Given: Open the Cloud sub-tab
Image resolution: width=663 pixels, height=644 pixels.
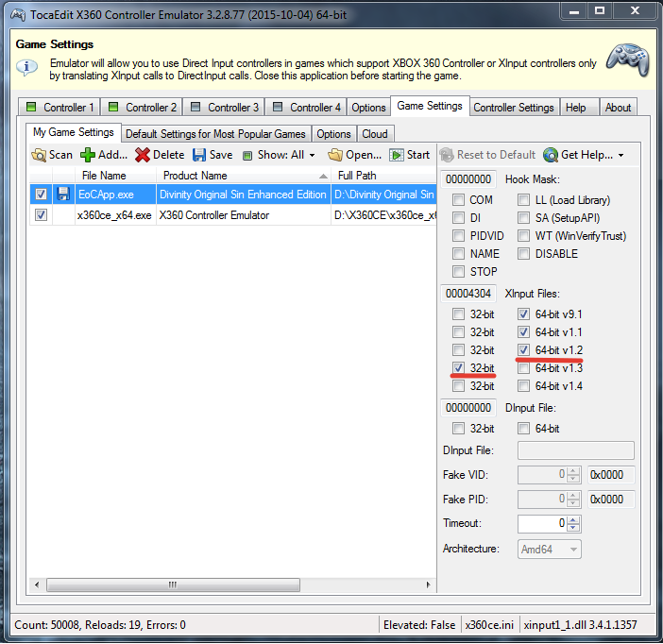Looking at the screenshot, I should pos(375,134).
